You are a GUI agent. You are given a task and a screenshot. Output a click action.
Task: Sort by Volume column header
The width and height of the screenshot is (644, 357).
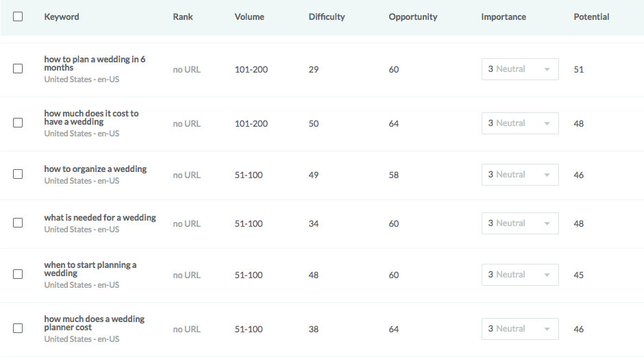249,16
